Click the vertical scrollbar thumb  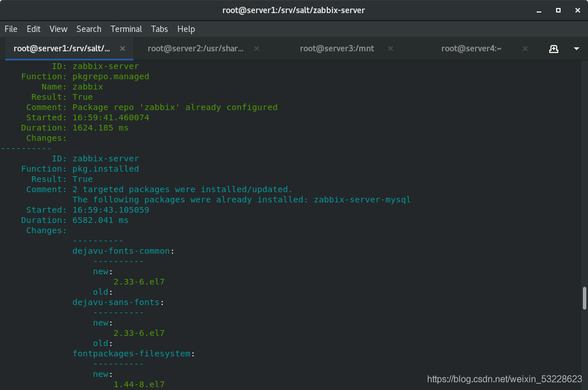click(584, 298)
